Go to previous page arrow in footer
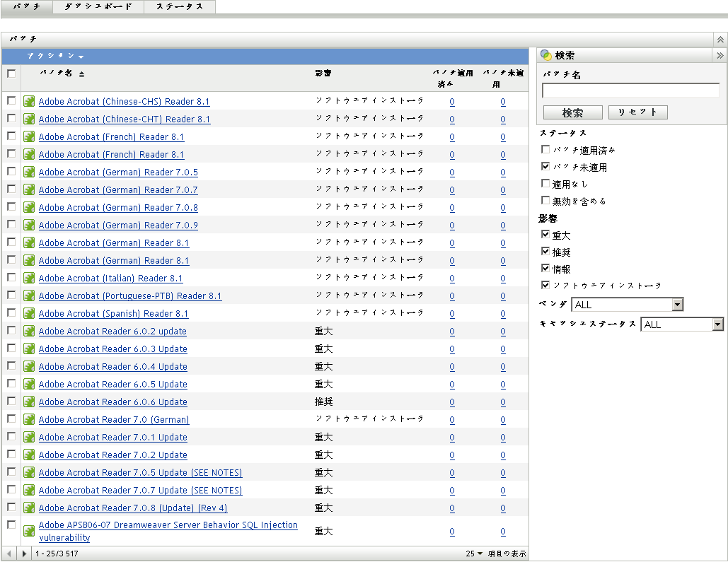This screenshot has width=728, height=562. (8, 554)
